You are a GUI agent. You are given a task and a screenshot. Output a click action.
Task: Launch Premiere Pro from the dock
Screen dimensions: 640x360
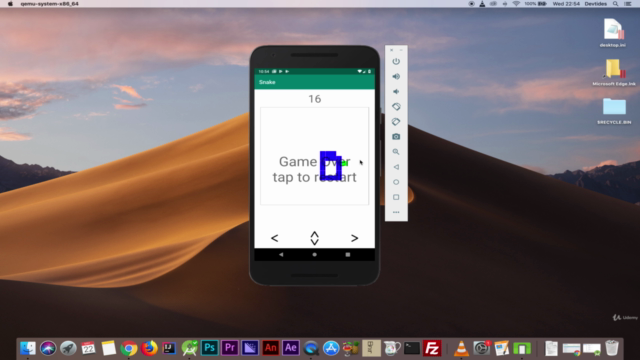[230, 348]
